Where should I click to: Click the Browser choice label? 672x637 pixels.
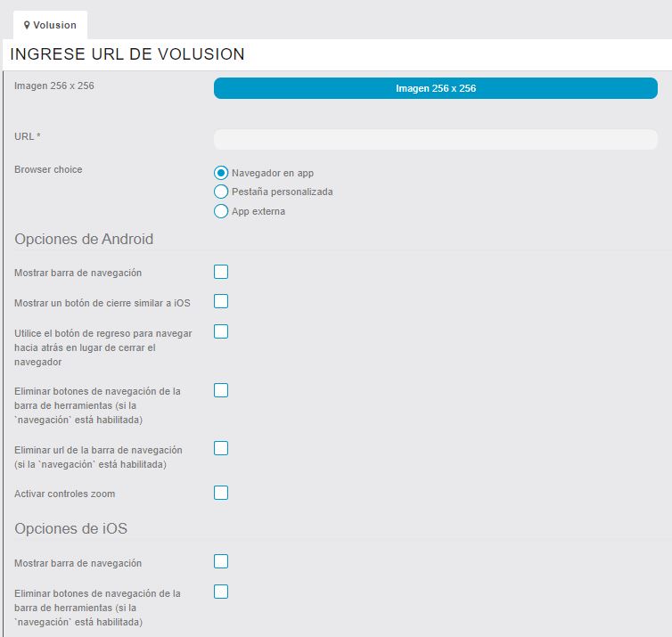pos(48,169)
